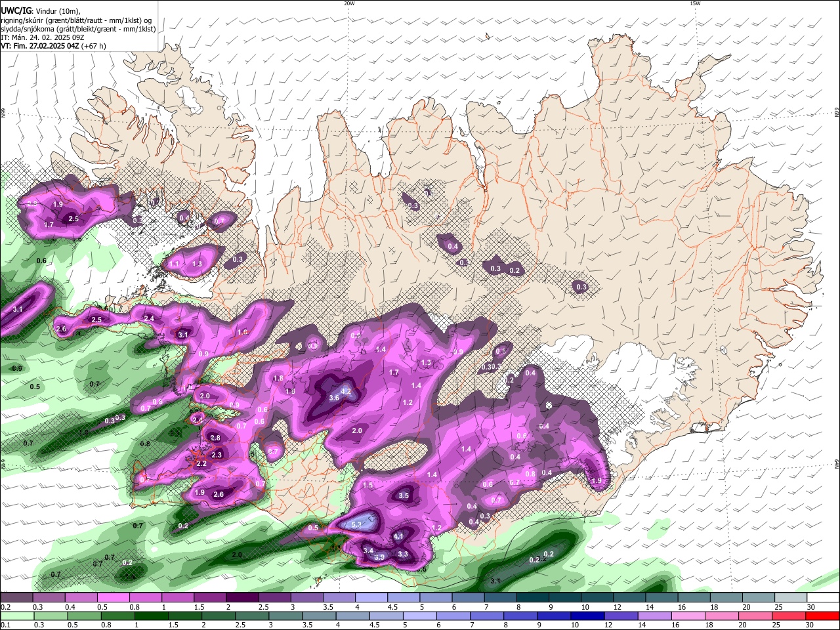Select the deep blue 10 swatch in lower legend

point(587,616)
